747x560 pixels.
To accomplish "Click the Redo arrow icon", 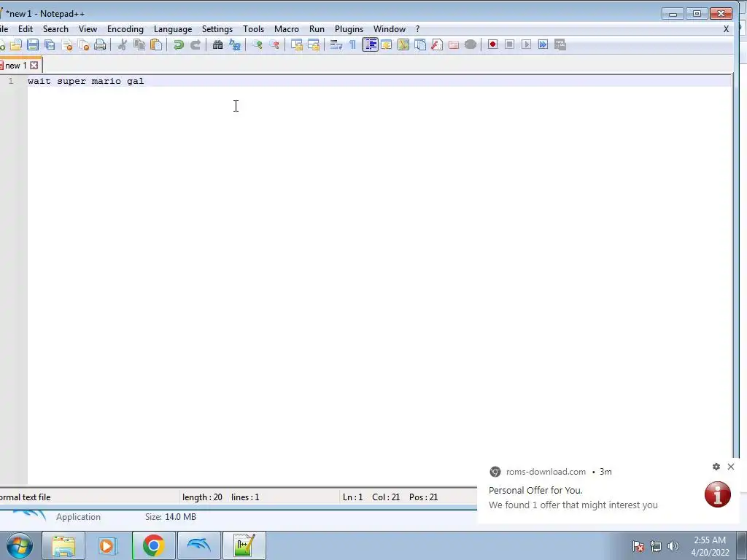I will point(196,44).
